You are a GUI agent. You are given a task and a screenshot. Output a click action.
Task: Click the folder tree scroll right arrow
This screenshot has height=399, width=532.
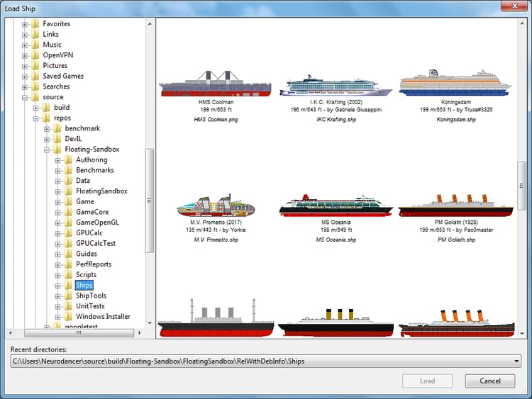click(x=140, y=333)
